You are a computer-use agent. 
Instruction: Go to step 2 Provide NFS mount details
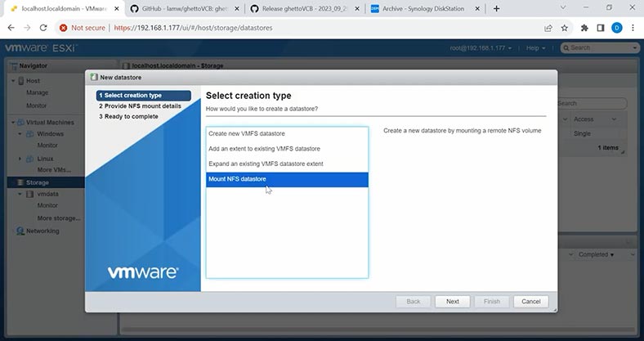click(x=140, y=106)
